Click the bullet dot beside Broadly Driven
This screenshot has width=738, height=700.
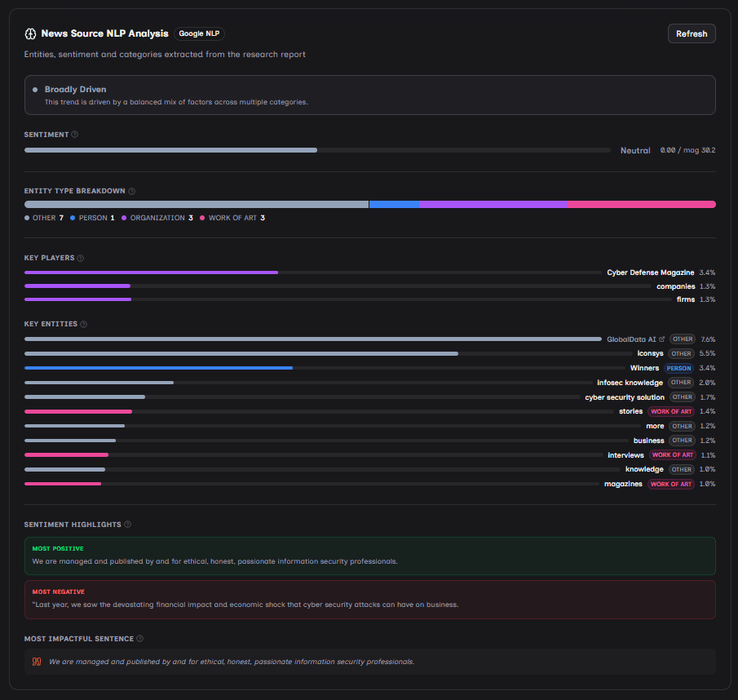tap(35, 90)
